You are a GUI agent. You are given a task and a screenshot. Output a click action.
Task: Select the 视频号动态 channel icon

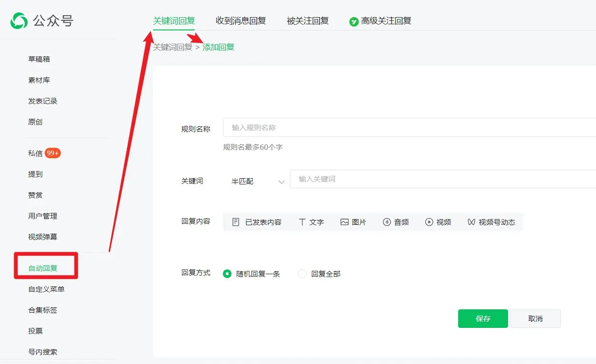(471, 222)
